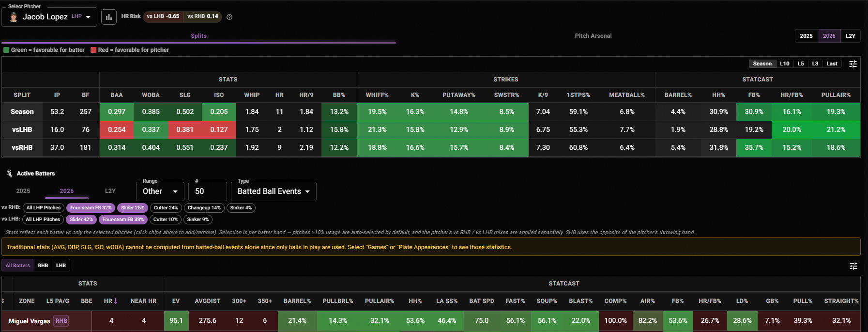Toggle Changeup 14% chip
The width and height of the screenshot is (868, 332).
coord(204,208)
